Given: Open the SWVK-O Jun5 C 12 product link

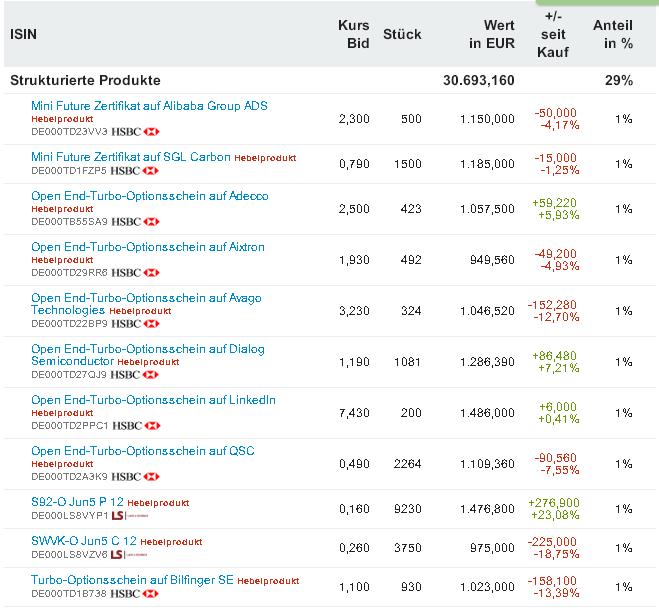Looking at the screenshot, I should (84, 541).
